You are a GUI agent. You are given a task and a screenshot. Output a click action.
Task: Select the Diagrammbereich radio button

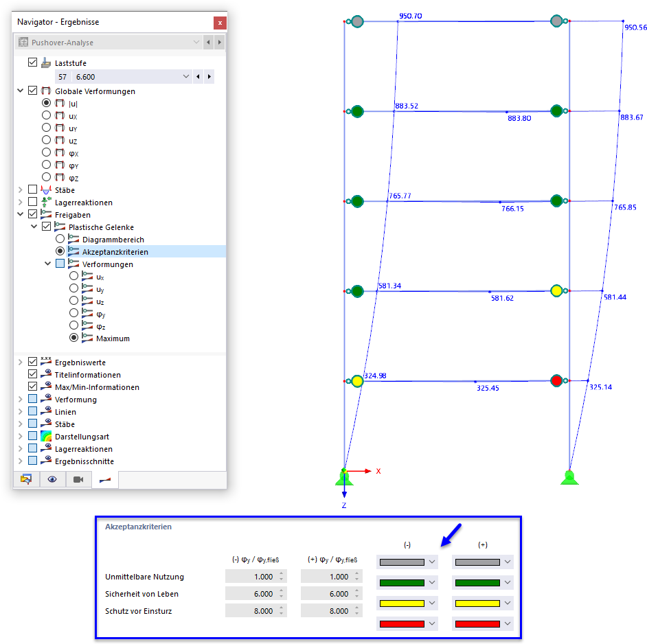[60, 239]
